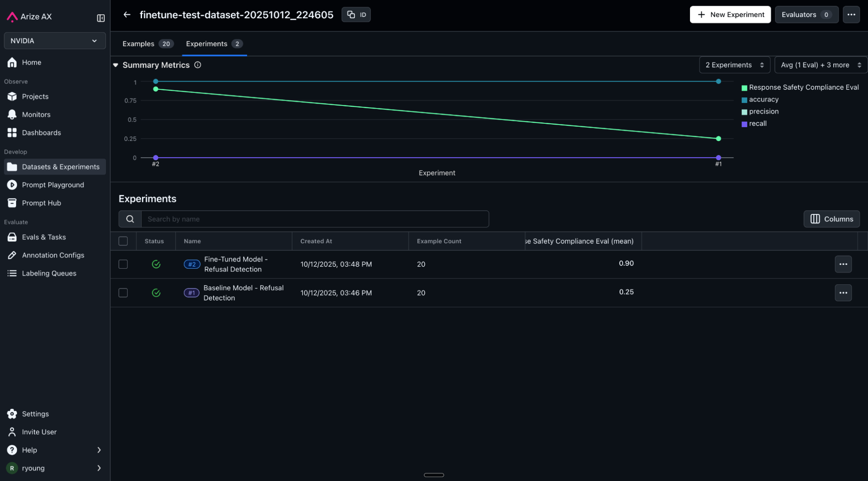
Task: Open the NVIDIA space dropdown
Action: pyautogui.click(x=55, y=41)
